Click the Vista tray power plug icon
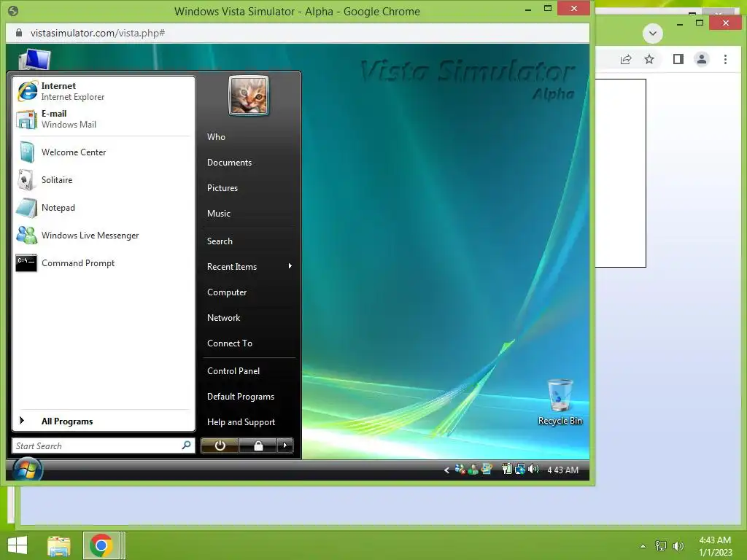 (x=507, y=470)
